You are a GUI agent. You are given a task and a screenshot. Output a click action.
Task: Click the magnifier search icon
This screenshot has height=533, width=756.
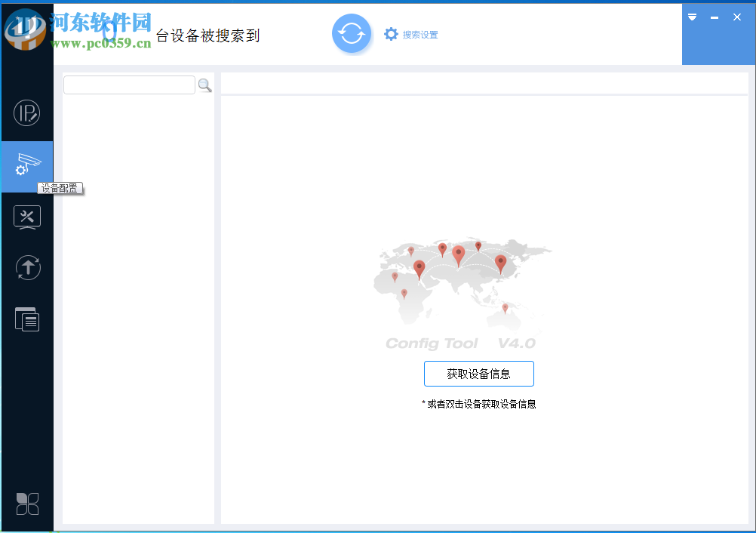pos(204,85)
